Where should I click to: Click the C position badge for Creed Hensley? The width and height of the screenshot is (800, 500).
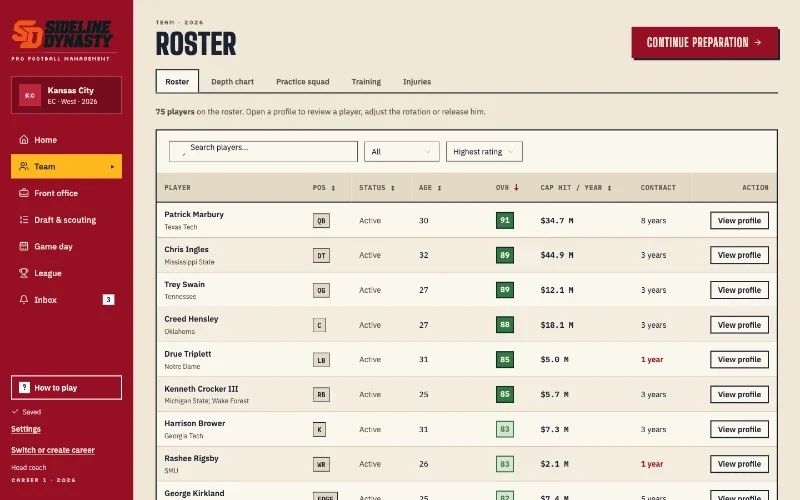pyautogui.click(x=319, y=325)
